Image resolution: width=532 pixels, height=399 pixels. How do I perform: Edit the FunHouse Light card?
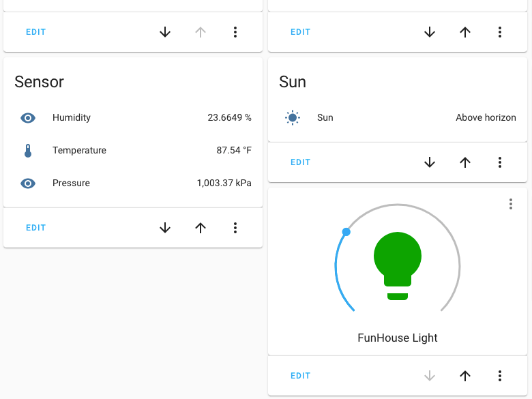(301, 376)
